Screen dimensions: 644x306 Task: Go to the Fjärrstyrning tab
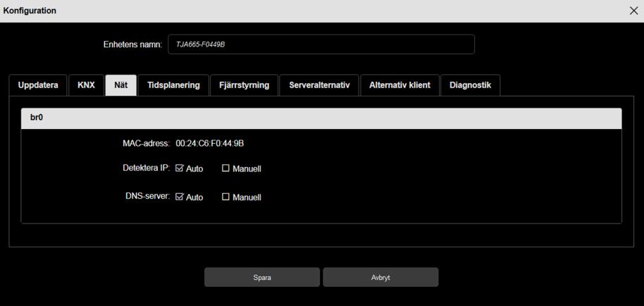pos(244,85)
